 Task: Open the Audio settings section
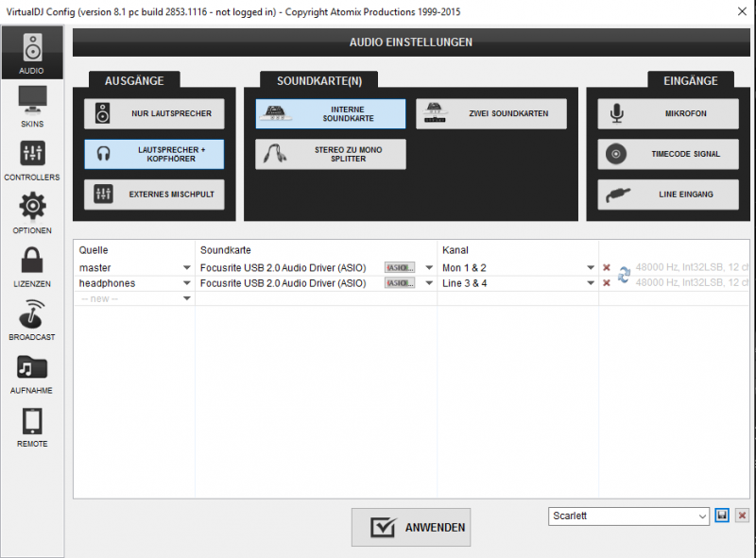click(x=32, y=53)
